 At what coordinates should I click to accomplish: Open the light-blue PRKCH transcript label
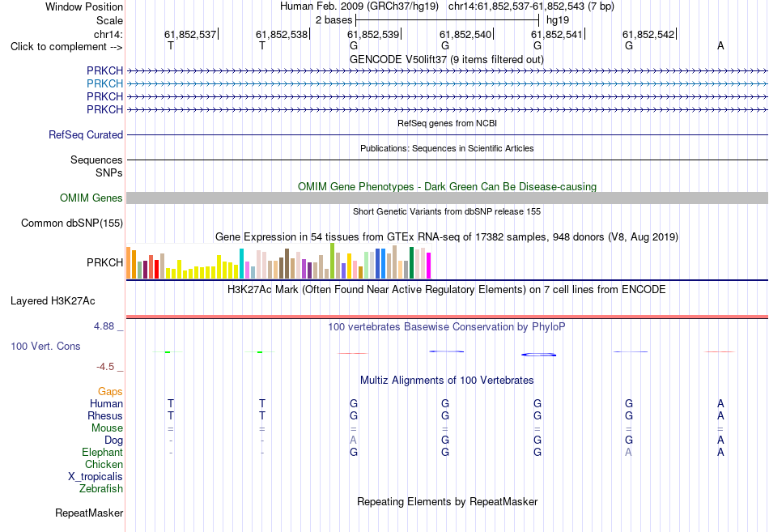tap(104, 84)
